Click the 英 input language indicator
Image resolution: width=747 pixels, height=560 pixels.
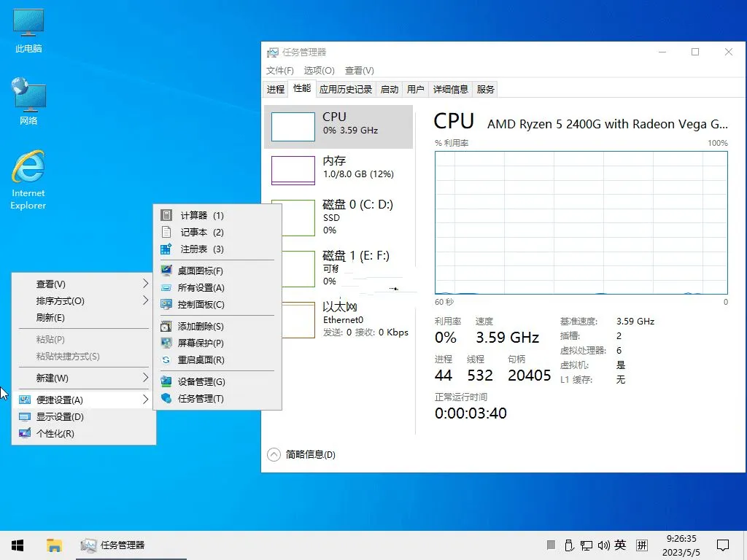click(620, 545)
